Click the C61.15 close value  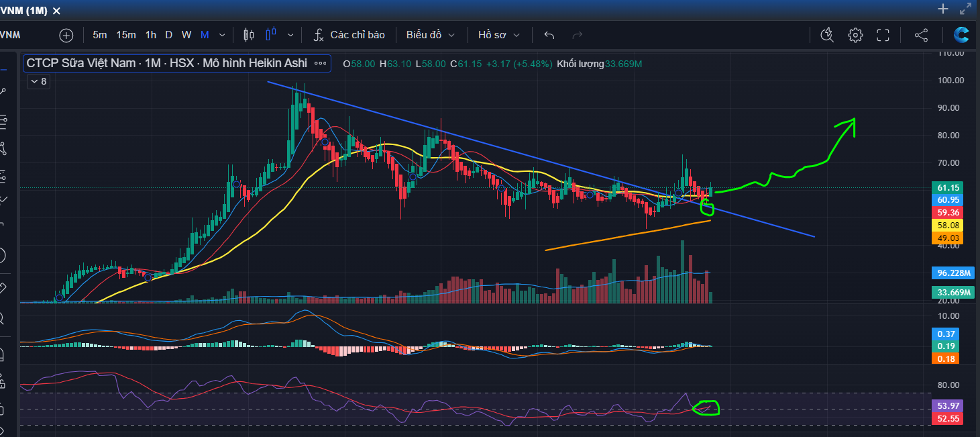[x=466, y=64]
